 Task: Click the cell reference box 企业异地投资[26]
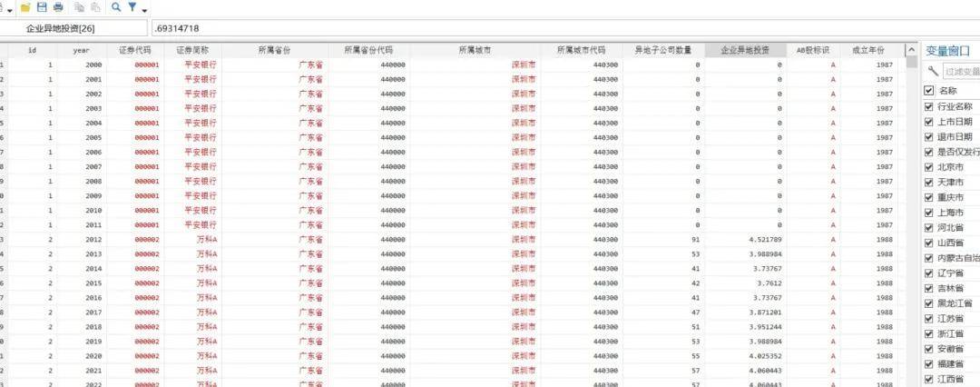tap(73, 28)
